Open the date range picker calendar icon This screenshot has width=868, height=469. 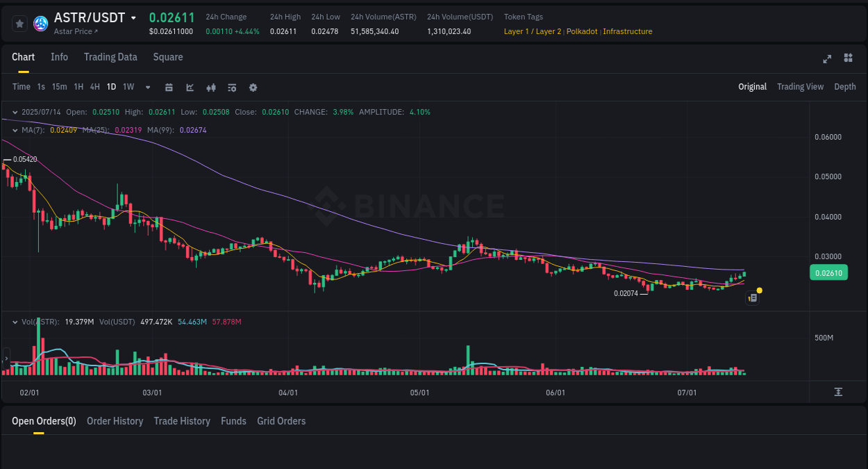(x=169, y=87)
